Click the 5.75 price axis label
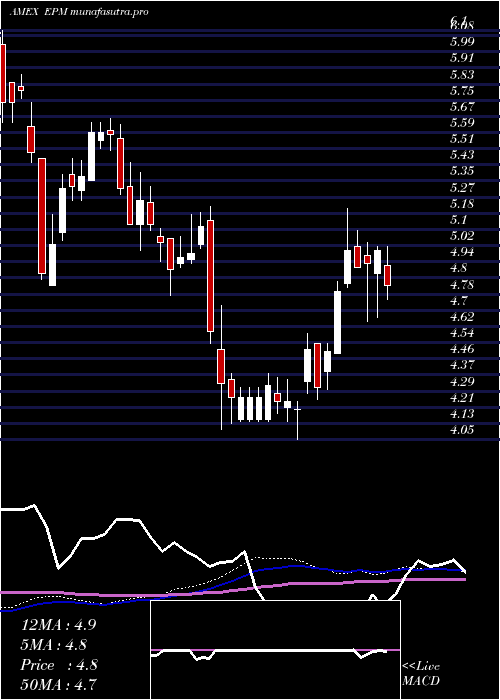Viewport: 500px width, 700px height. click(462, 91)
